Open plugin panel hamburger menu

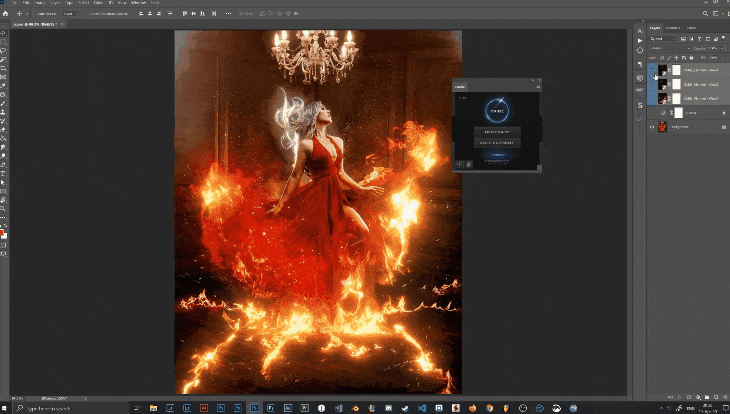(x=538, y=87)
